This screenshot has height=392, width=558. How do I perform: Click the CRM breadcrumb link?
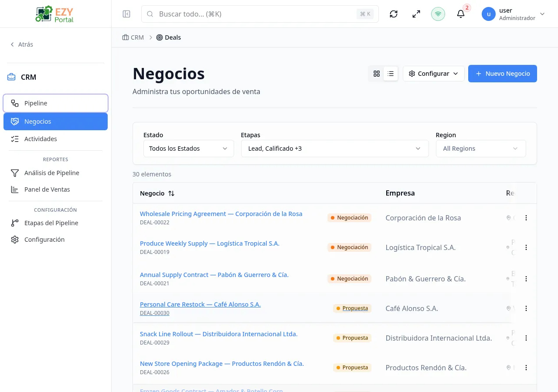[133, 37]
